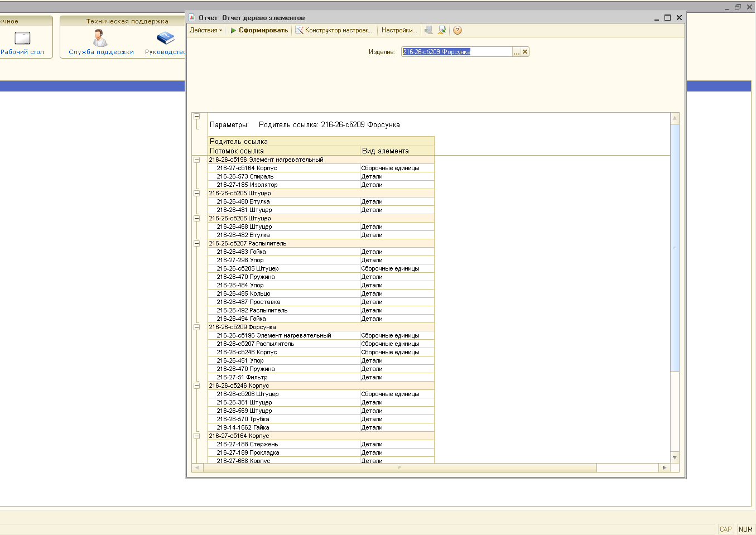Image resolution: width=756 pixels, height=535 pixels.
Task: Select row 216-26-570 Трубка
Action: click(x=321, y=419)
